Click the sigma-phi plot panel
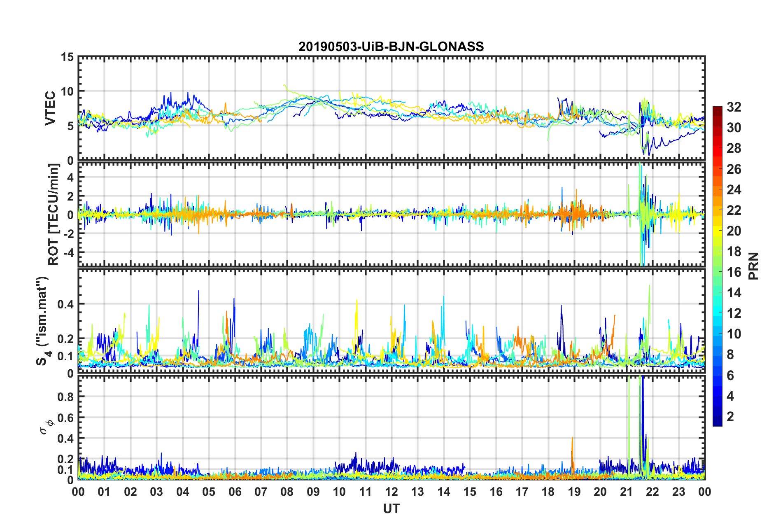Viewport: 783px width, 532px height. pyautogui.click(x=391, y=428)
